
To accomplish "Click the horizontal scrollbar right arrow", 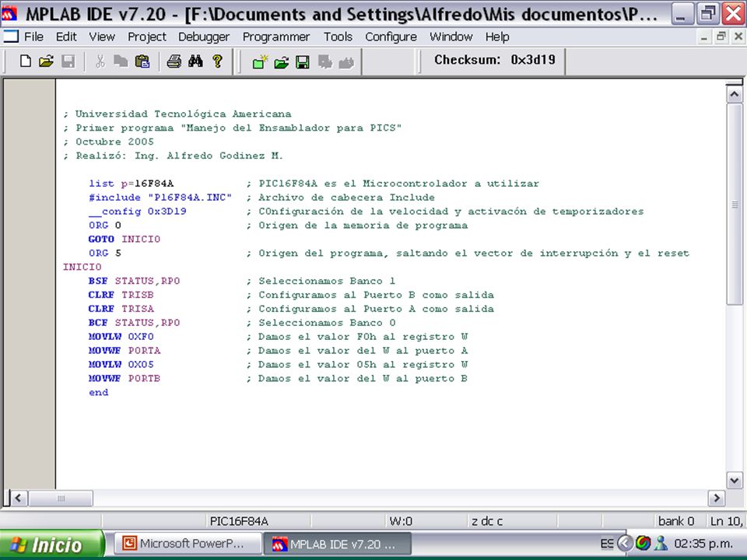I will point(717,498).
